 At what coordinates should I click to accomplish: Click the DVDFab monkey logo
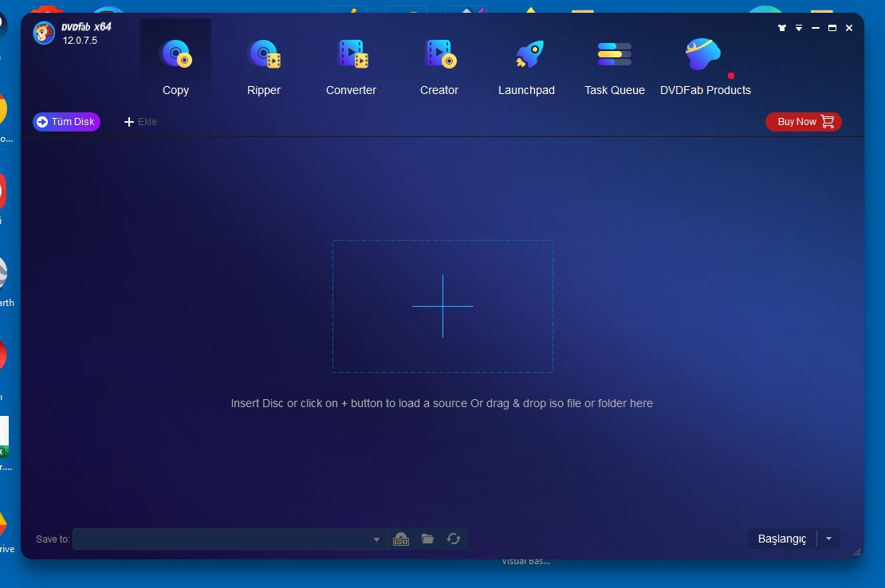point(44,33)
